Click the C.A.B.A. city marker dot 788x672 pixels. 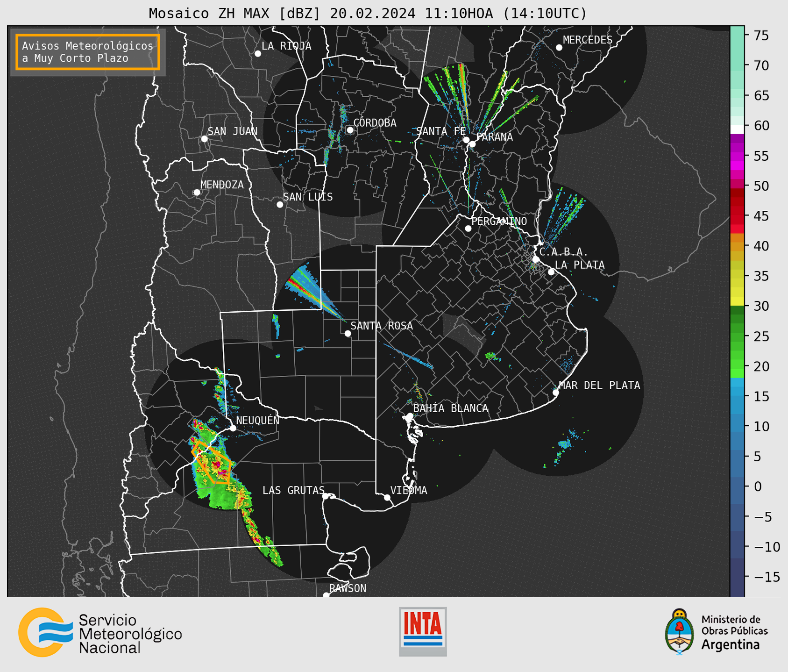pyautogui.click(x=536, y=259)
